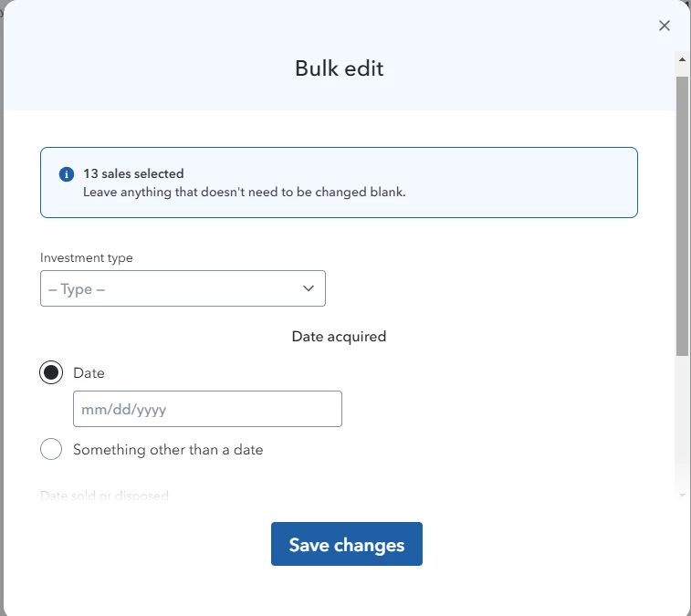Click the scrollbar up arrow
The width and height of the screenshot is (691, 616).
coord(682,59)
